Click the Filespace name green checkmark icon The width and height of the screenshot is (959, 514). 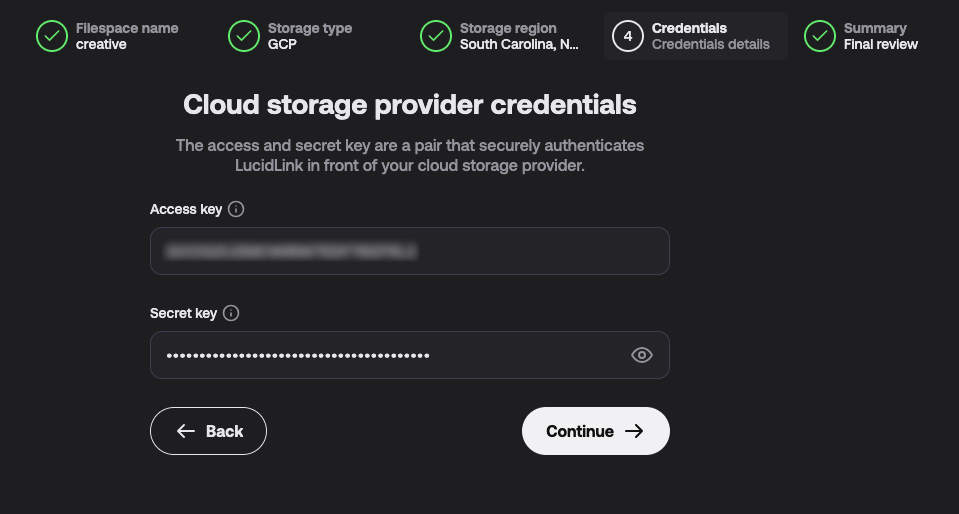52,36
